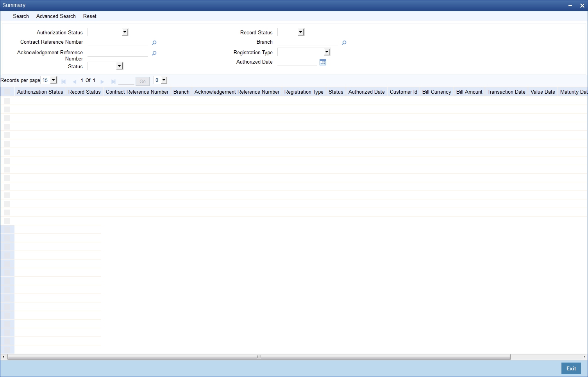Click the Authorized Date column header
Viewport: 588px width, 377px height.
click(366, 92)
